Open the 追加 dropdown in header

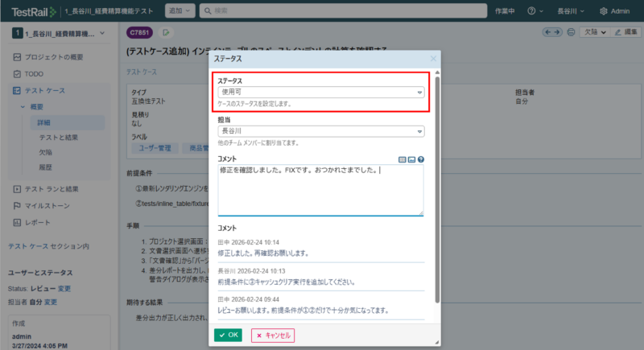180,10
